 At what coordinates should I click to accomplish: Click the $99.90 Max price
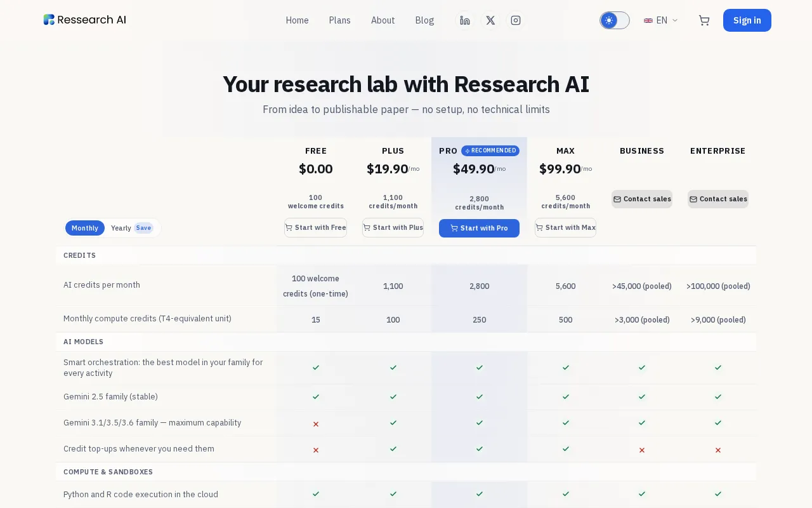pos(560,169)
